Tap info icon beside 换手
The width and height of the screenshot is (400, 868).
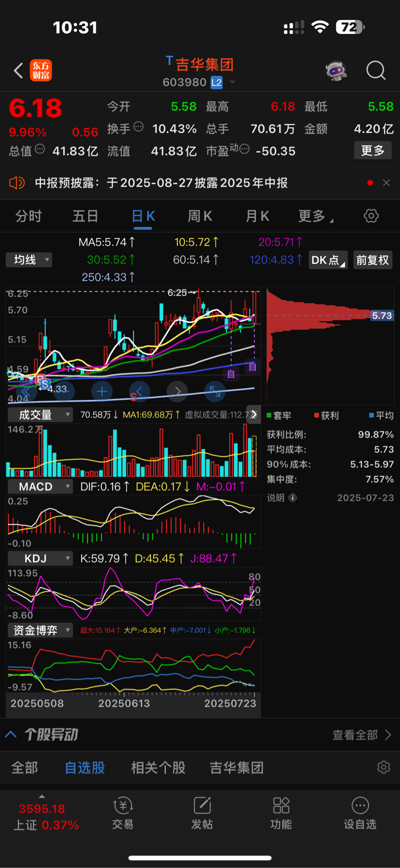click(139, 126)
